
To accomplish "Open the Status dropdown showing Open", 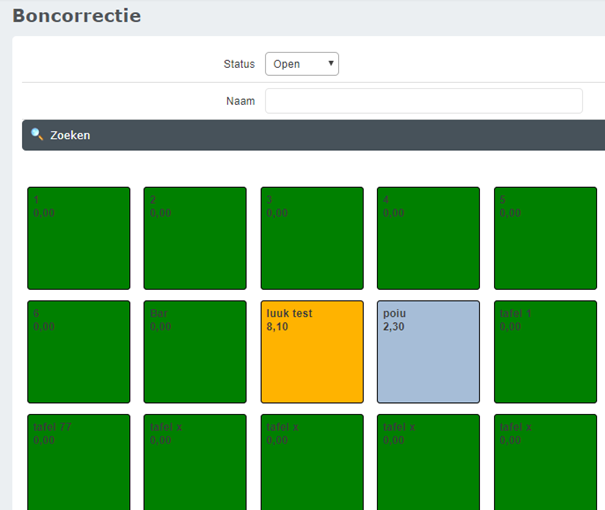I will (301, 64).
